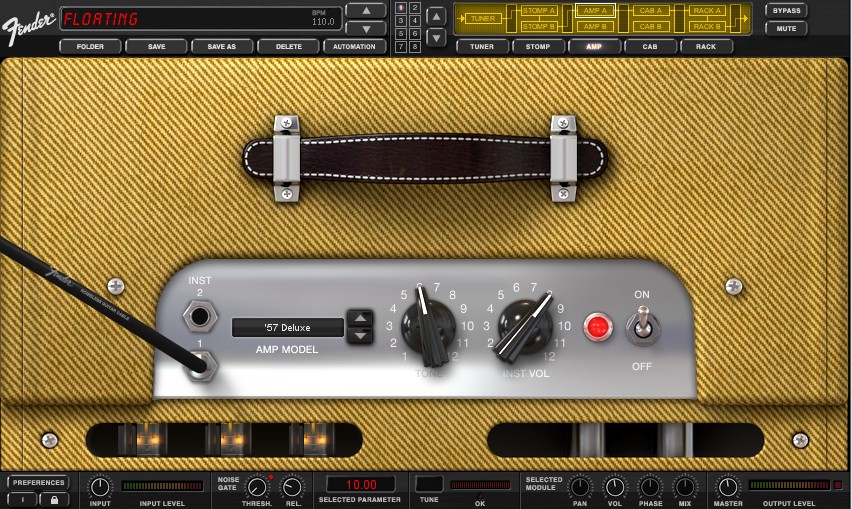Go to previous preset with up arrow
Screen dimensions: 852x509
point(366,10)
